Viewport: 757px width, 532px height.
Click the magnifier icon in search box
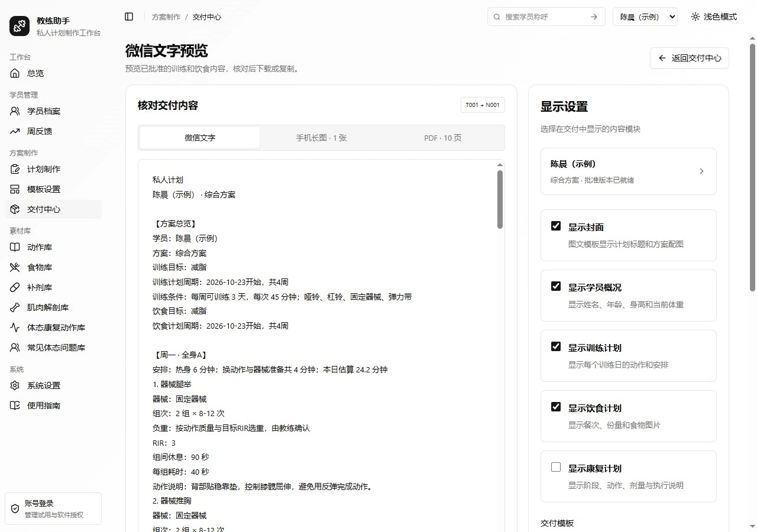pyautogui.click(x=497, y=17)
